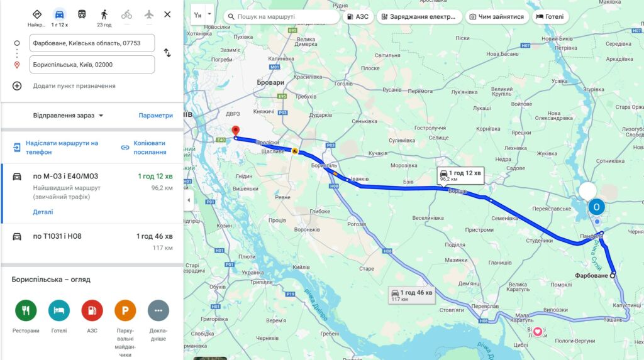644x360 pixels.
Task: Open Параметри route options
Action: 156,116
